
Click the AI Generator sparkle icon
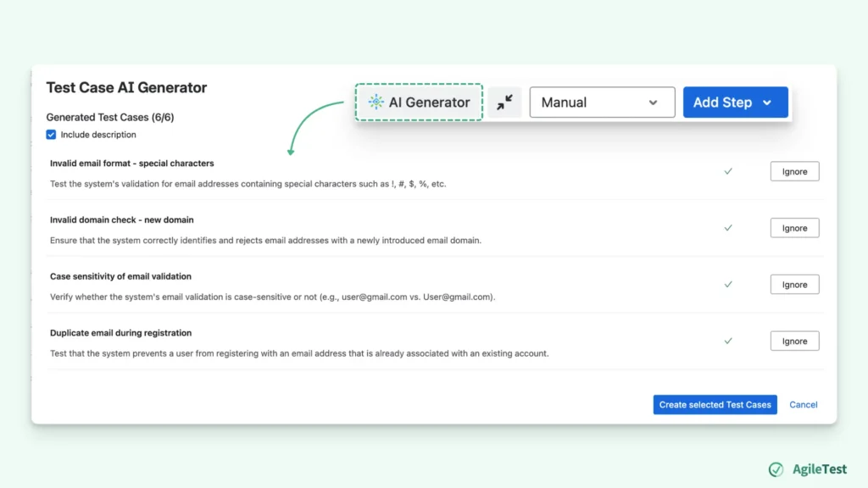click(376, 102)
